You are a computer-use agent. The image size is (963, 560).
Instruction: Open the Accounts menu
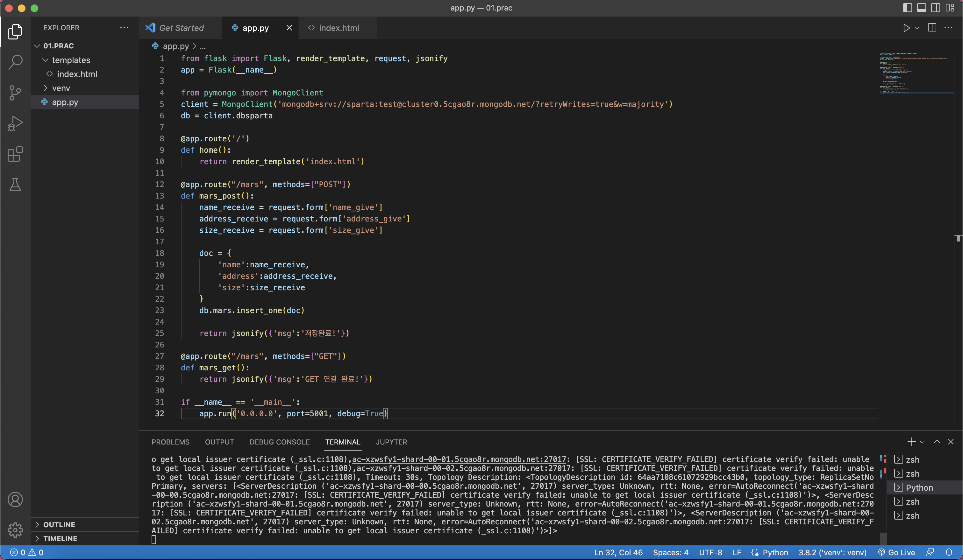pyautogui.click(x=15, y=500)
